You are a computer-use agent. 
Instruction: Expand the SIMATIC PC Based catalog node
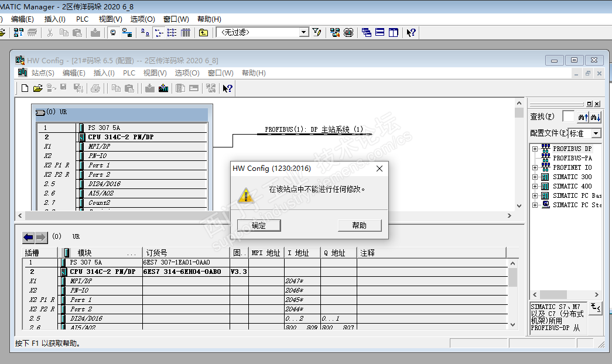pos(535,195)
